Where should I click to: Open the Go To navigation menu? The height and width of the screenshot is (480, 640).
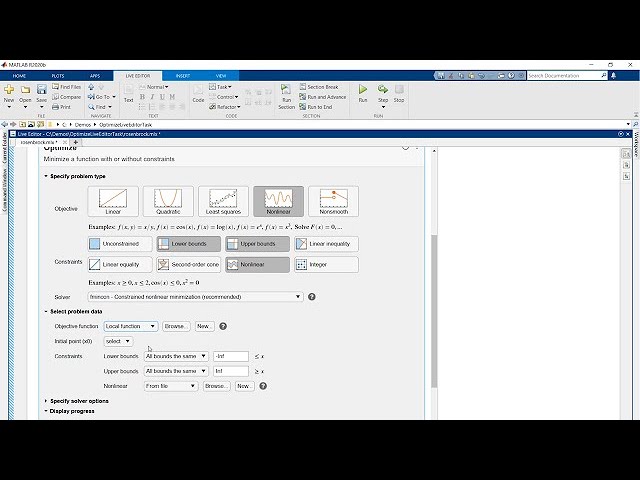[102, 97]
